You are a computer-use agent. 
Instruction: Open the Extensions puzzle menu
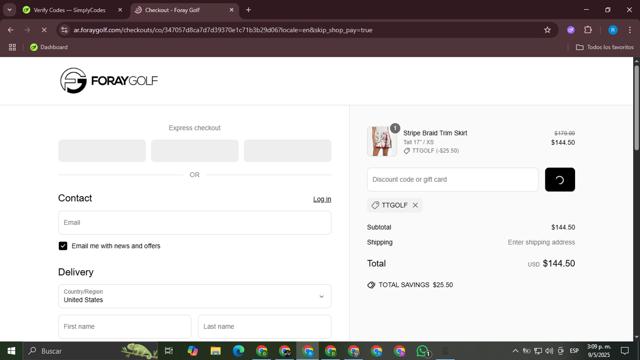[x=588, y=30]
